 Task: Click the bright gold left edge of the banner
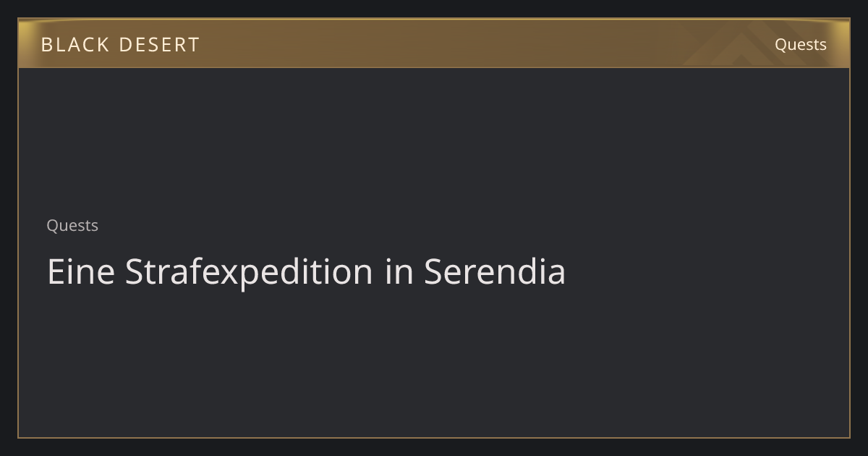pos(23,44)
